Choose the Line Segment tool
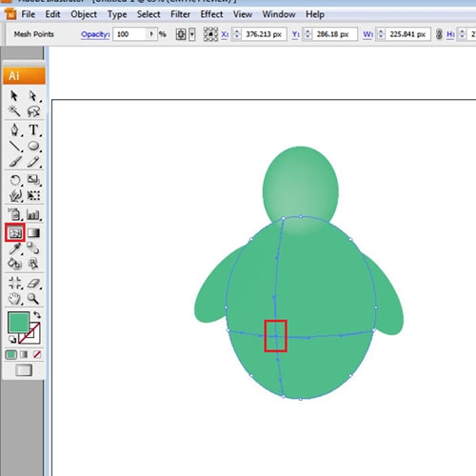 [x=15, y=147]
